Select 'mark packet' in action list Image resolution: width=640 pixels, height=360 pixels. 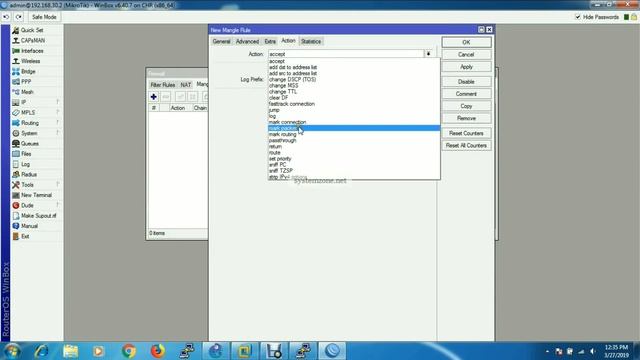[x=354, y=128]
